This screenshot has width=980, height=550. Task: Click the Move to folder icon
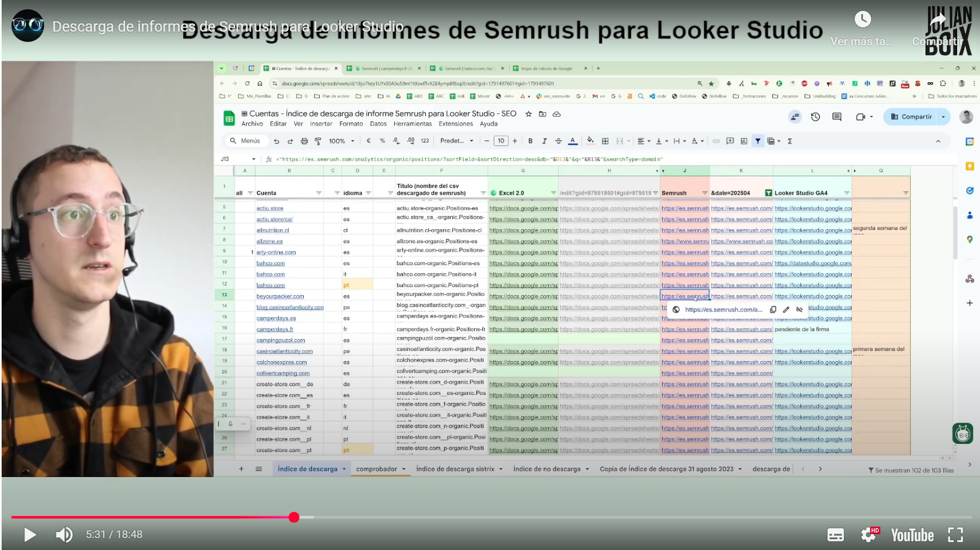(542, 114)
